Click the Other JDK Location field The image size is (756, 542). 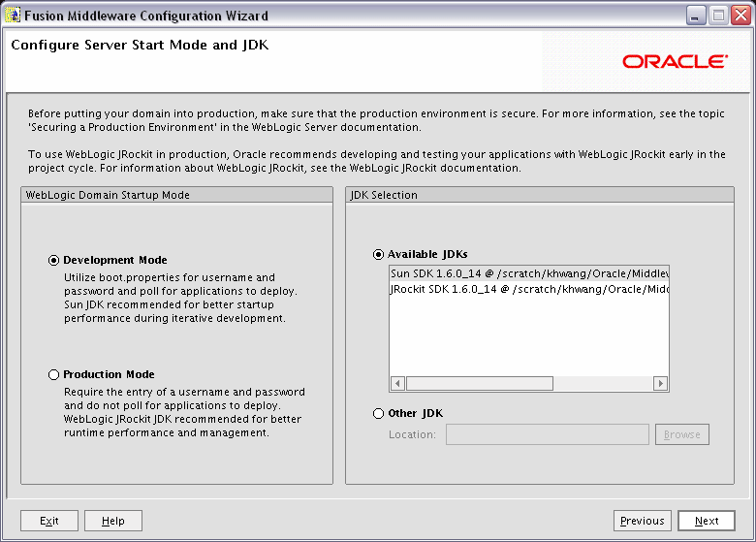(x=548, y=434)
